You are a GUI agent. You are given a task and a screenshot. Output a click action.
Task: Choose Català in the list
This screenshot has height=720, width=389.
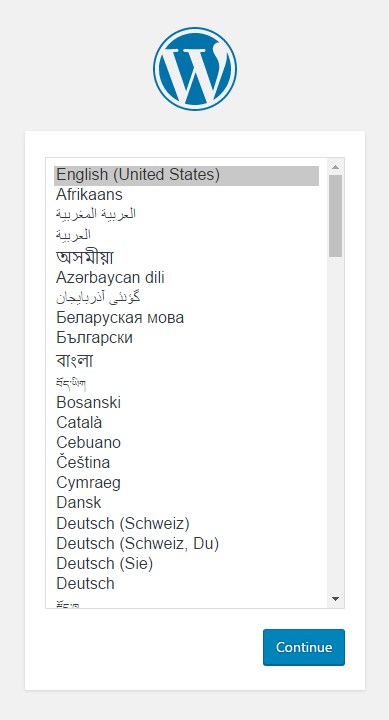186,422
